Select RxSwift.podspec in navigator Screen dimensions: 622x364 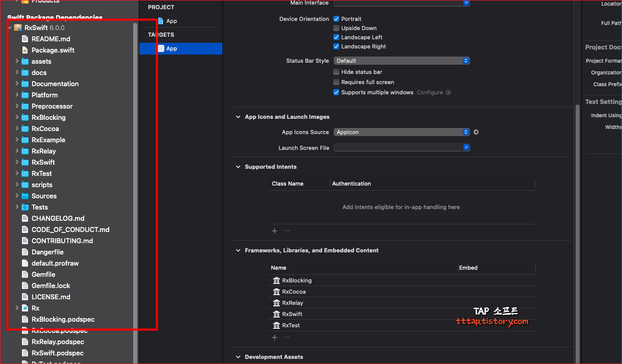(x=58, y=353)
